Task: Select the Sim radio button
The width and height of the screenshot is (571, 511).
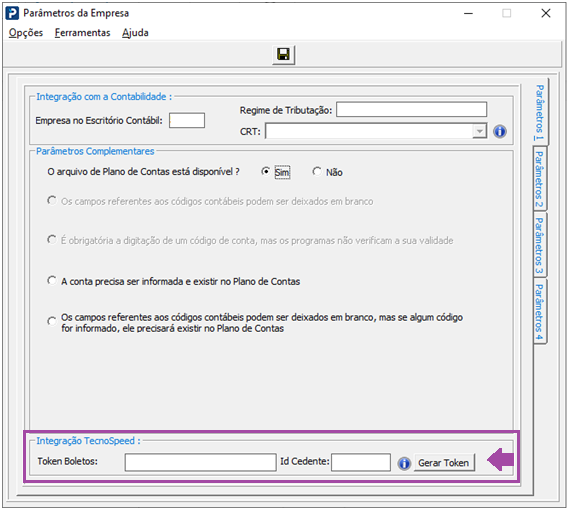Action: pyautogui.click(x=266, y=171)
